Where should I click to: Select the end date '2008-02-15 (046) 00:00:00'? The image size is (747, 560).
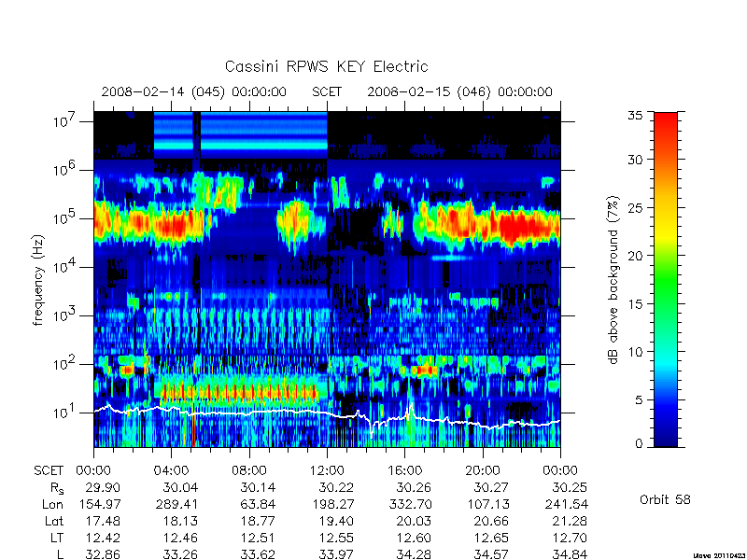459,91
